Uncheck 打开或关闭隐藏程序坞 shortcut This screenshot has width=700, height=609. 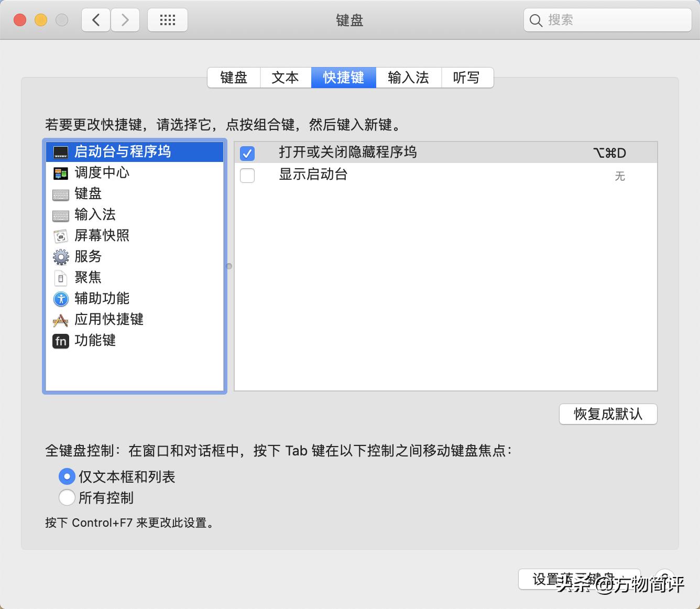point(247,153)
